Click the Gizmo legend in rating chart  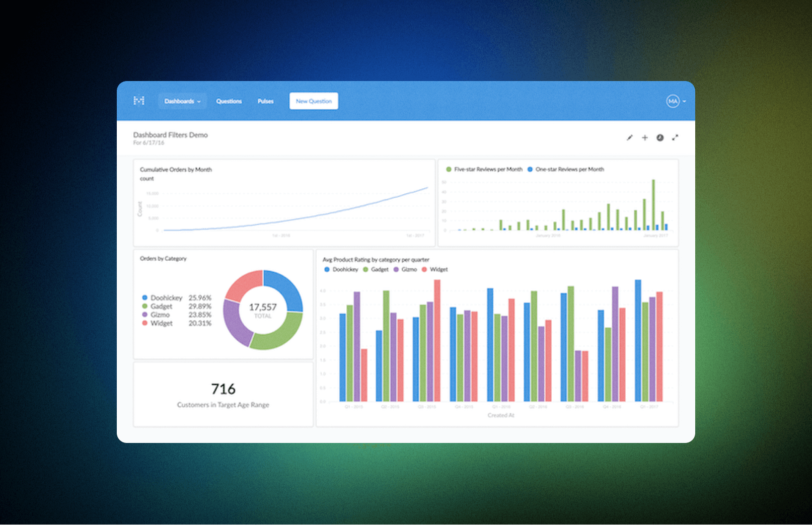click(405, 269)
